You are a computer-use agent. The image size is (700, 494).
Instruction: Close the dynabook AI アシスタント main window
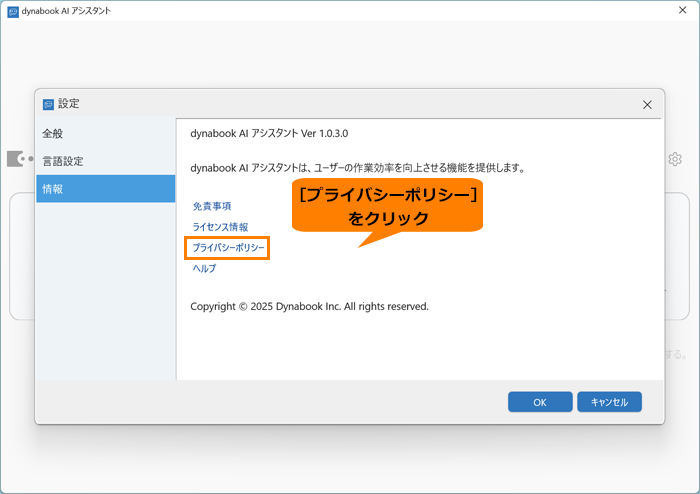683,10
